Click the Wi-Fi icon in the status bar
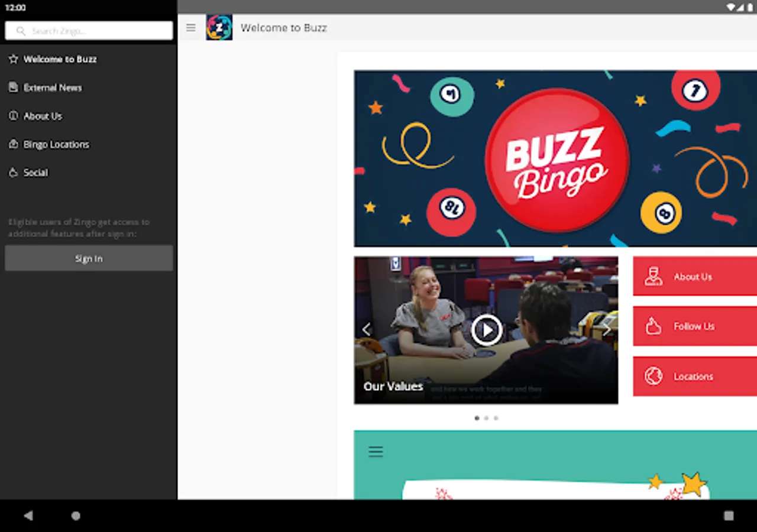The height and width of the screenshot is (532, 757). (731, 7)
